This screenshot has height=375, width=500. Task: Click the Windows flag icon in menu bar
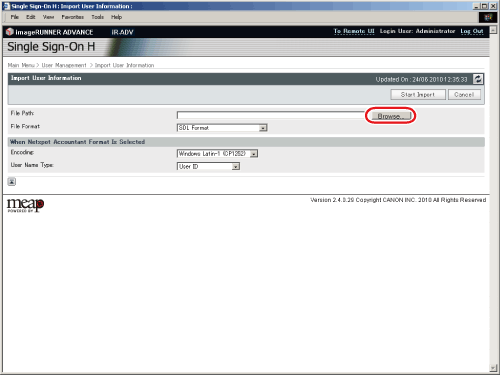pos(488,17)
